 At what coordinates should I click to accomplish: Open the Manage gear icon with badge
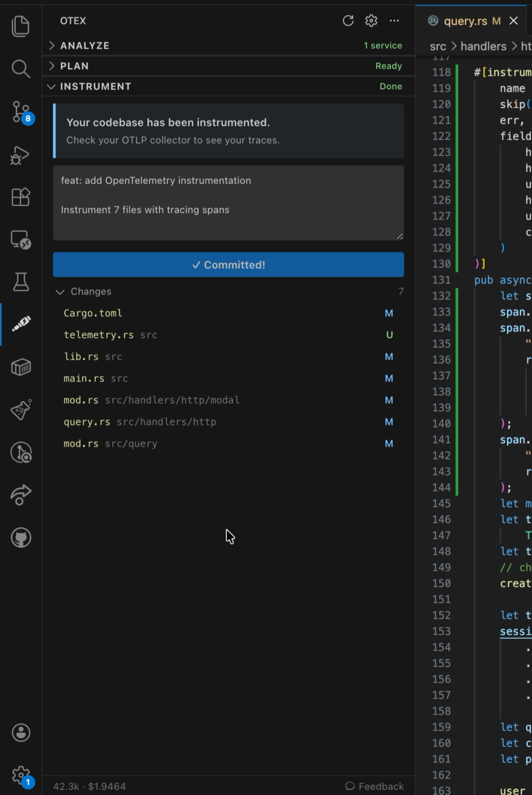20,775
